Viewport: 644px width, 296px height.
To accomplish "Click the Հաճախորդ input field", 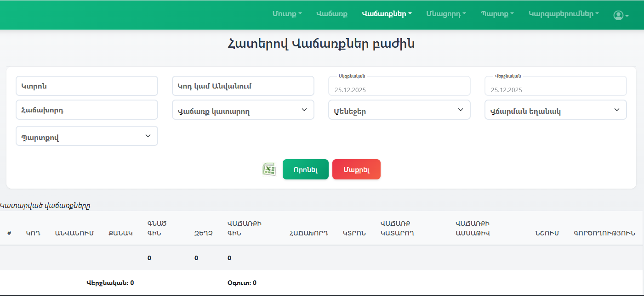I will 86,110.
